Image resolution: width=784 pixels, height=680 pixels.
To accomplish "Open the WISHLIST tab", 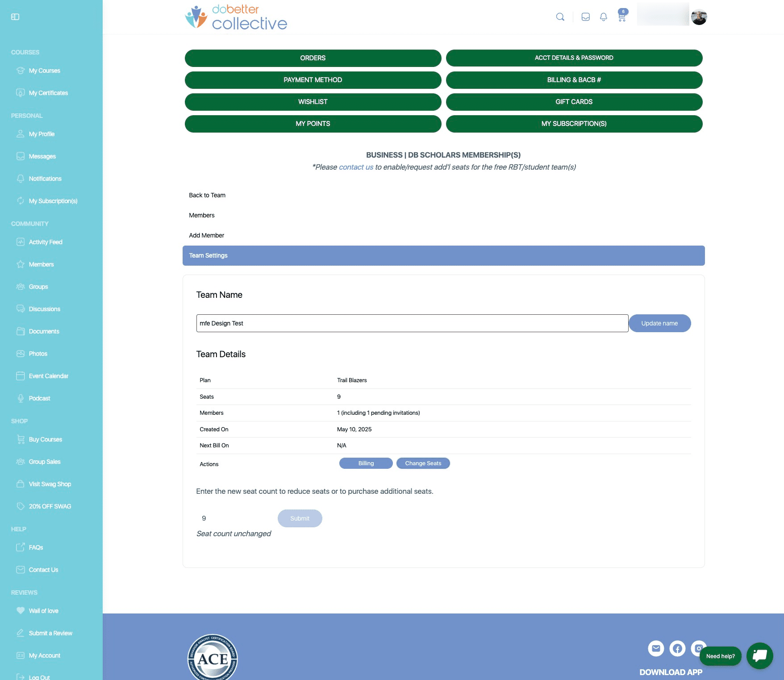I will [313, 102].
